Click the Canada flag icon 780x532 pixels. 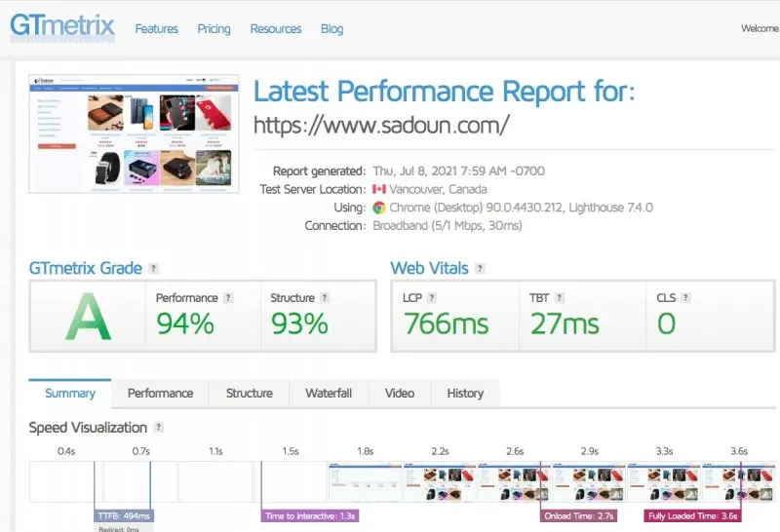[379, 189]
